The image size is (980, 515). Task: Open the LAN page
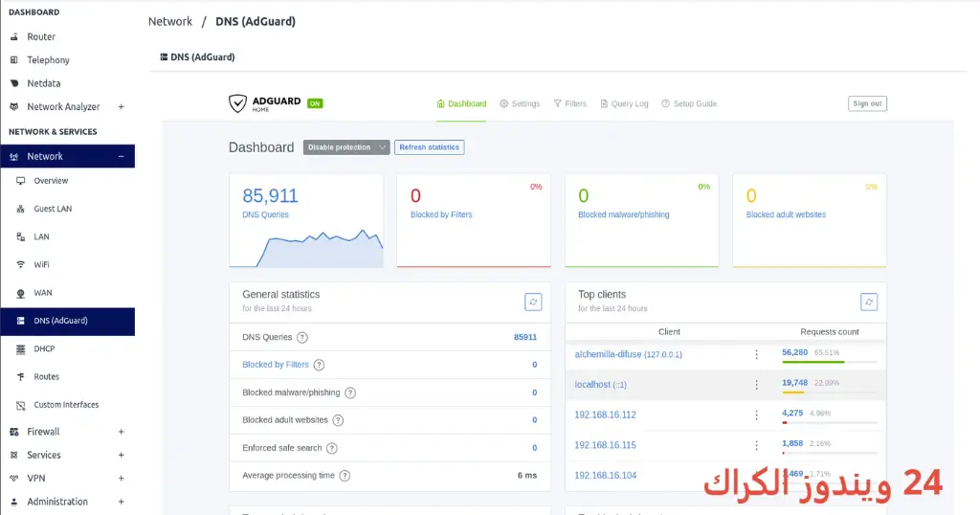tap(41, 236)
